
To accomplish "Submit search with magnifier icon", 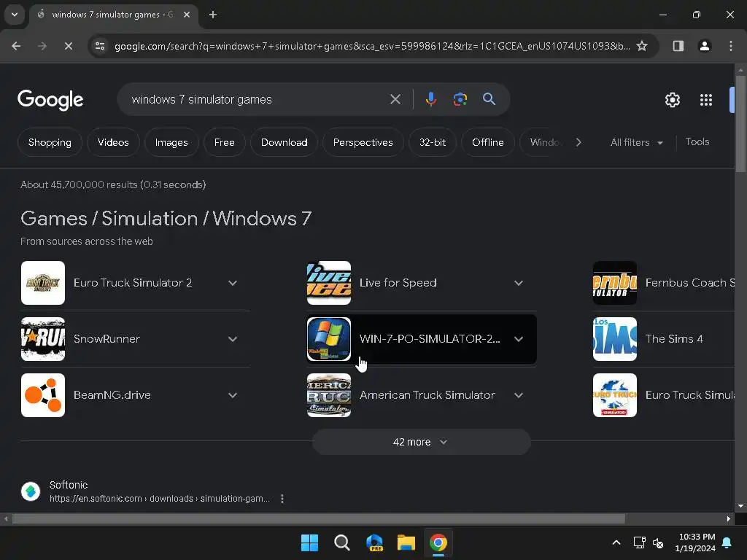I will click(x=489, y=99).
